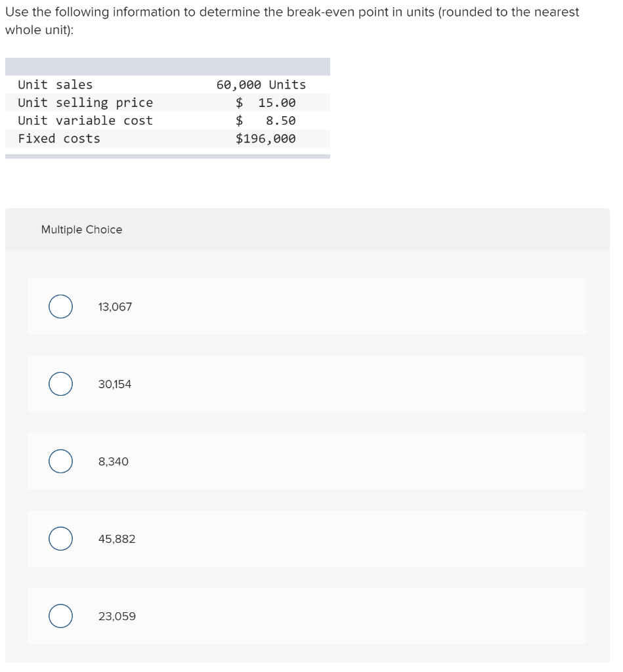Screen dimensions: 623x672
Task: Click the 13,067 answer text
Action: 115,306
